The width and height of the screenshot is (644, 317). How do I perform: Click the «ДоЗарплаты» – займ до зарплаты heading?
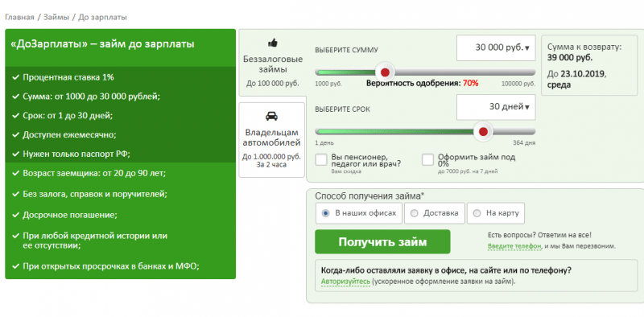pyautogui.click(x=102, y=44)
